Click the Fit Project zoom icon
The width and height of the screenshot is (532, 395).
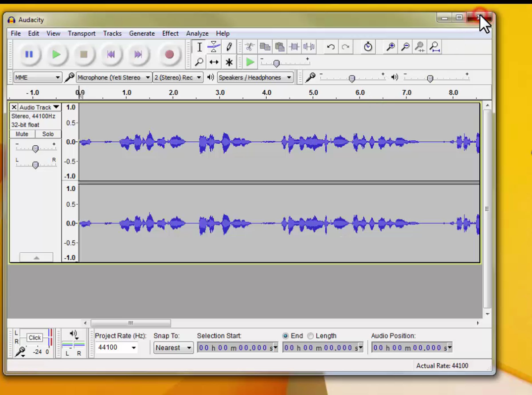coord(435,47)
